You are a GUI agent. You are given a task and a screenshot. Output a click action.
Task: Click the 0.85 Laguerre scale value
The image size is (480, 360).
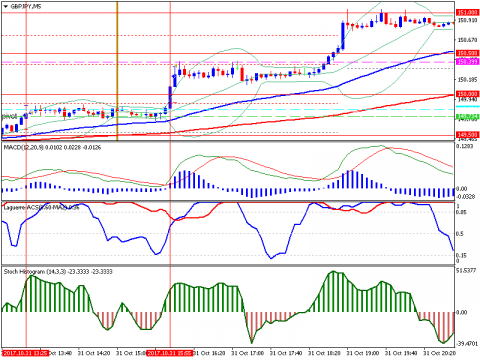click(461, 212)
